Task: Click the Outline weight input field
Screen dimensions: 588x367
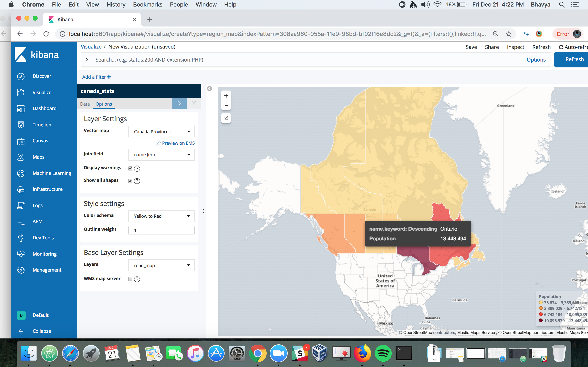Action: (161, 230)
